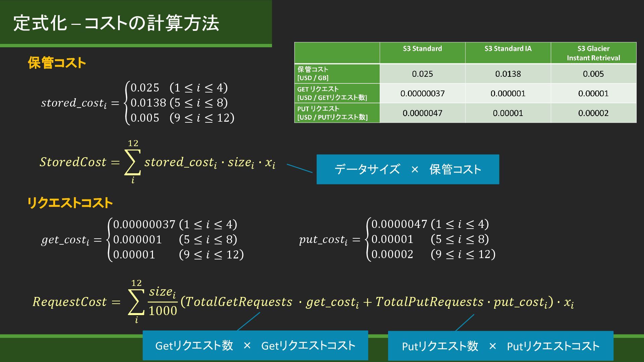Viewport: 644px width, 362px height.
Task: Click the 0.00000037 table cell
Action: pyautogui.click(x=422, y=94)
